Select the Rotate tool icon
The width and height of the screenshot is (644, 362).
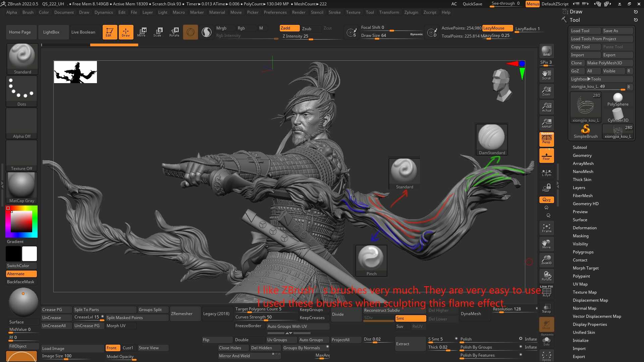click(174, 32)
